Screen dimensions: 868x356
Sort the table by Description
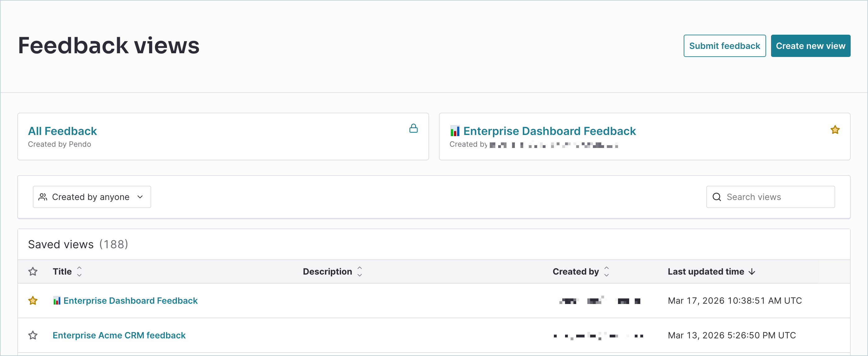[x=333, y=271]
